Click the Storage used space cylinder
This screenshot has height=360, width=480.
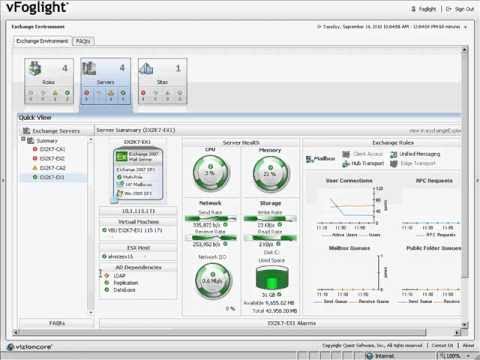(x=272, y=277)
